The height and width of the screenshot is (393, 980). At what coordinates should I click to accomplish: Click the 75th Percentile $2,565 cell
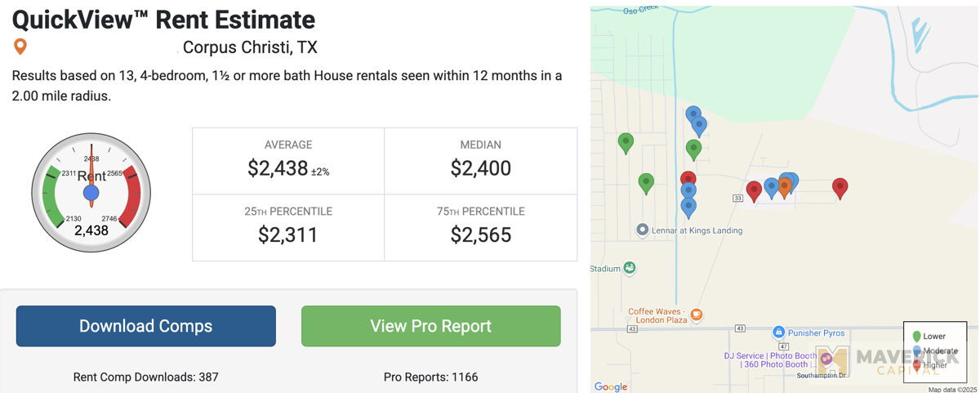(481, 228)
